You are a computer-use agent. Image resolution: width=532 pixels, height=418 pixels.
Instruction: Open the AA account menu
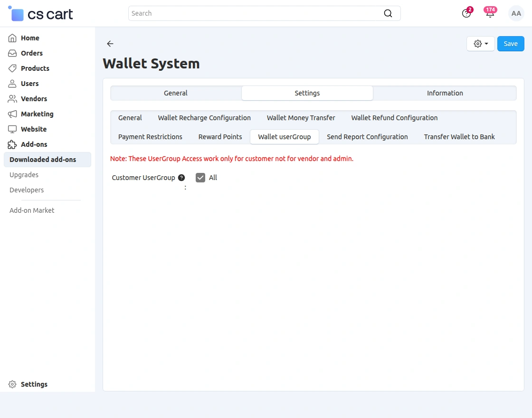(x=516, y=13)
